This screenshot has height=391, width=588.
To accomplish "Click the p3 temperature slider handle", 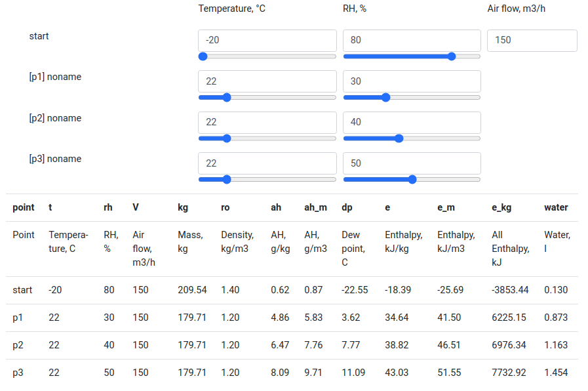I will pos(227,179).
